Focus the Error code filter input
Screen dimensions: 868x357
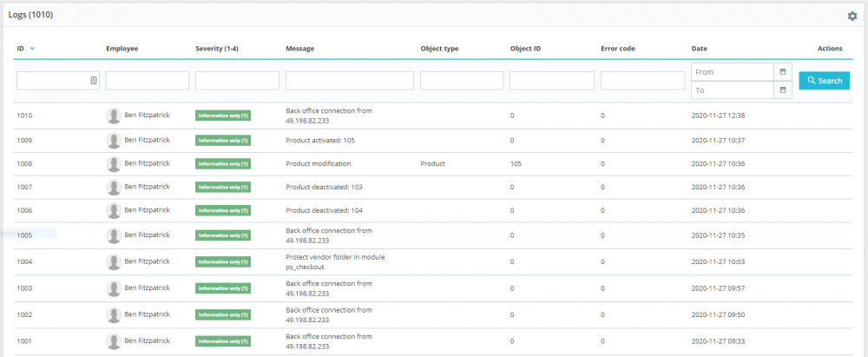pos(642,81)
